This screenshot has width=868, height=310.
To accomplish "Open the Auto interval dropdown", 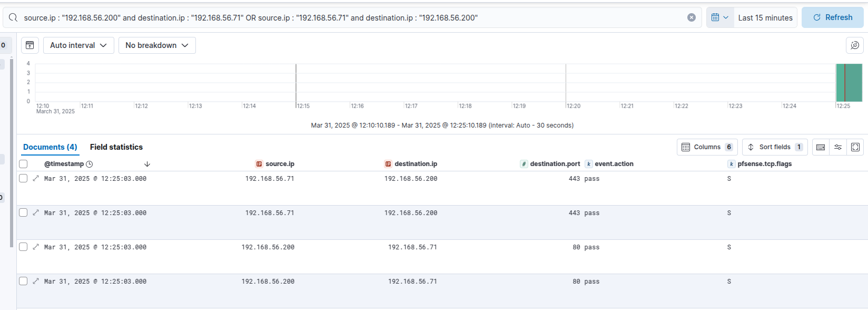I will [x=78, y=45].
